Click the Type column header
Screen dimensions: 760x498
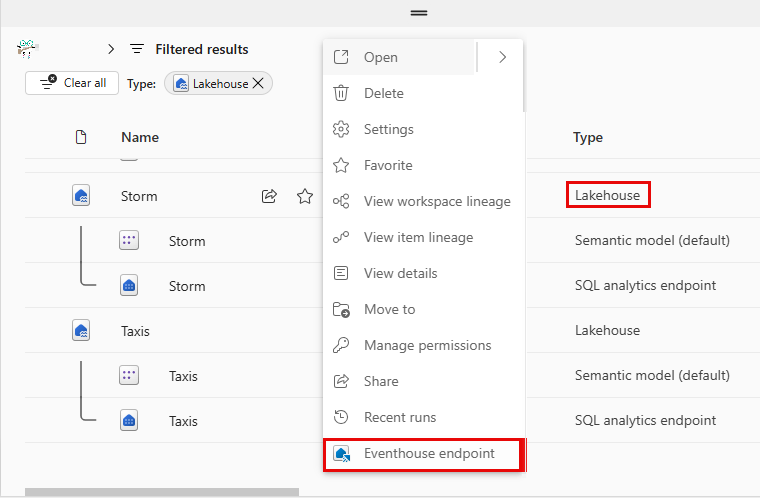(x=588, y=138)
